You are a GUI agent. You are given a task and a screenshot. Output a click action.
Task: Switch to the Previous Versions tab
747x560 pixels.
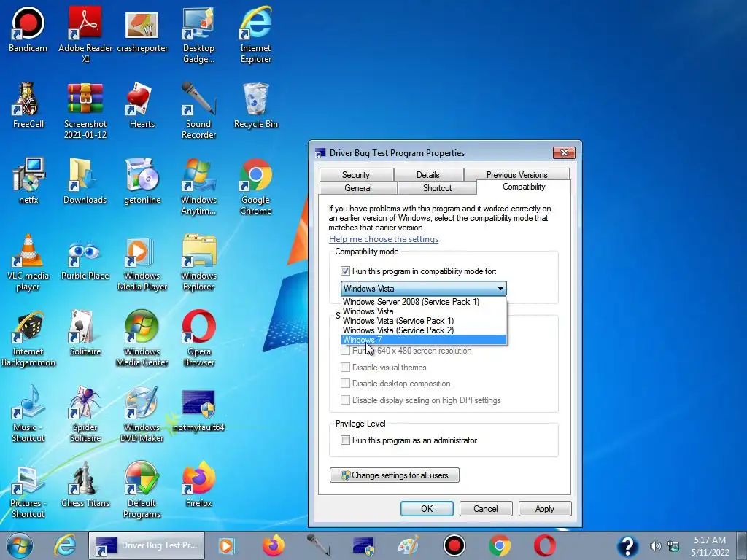click(517, 175)
